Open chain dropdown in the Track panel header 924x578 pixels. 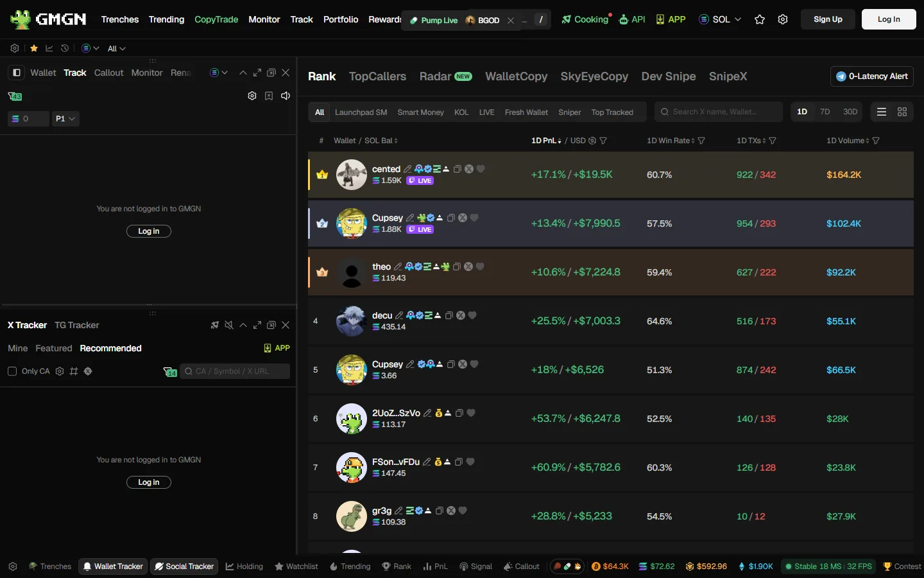[x=219, y=73]
